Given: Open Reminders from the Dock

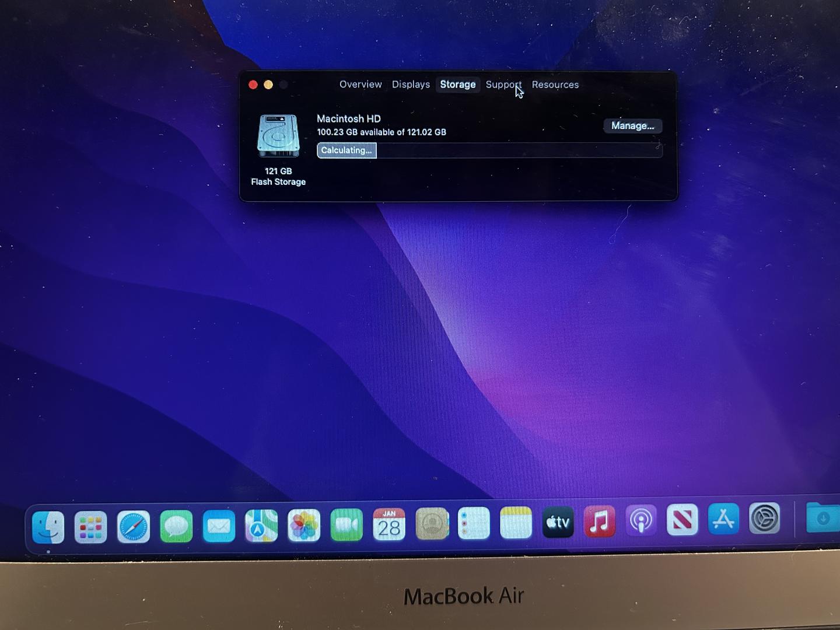Looking at the screenshot, I should click(474, 523).
